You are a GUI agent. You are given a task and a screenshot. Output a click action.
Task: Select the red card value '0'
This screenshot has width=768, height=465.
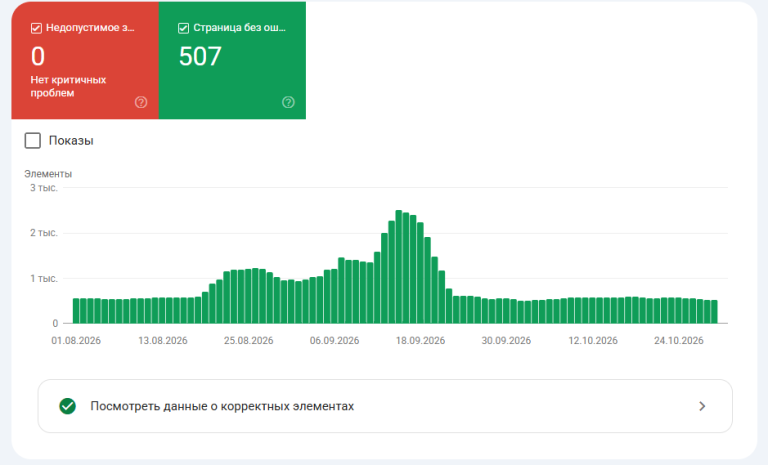pos(38,56)
